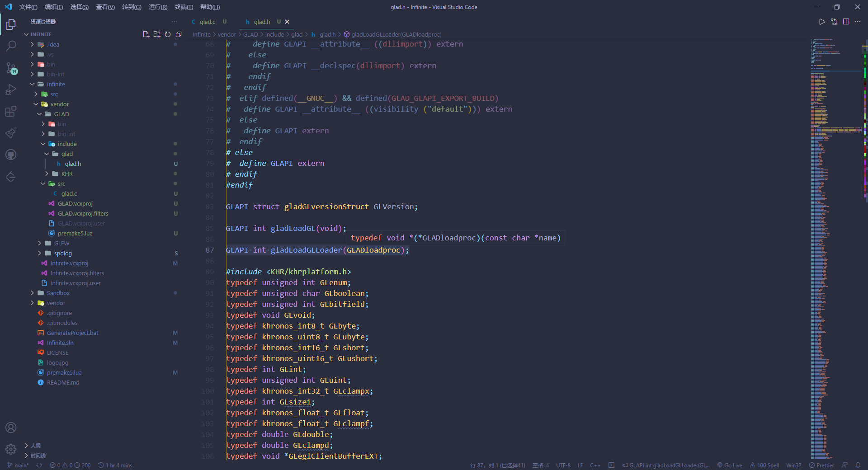Open the 查看(V) menu
Screen dimensions: 868x470
point(105,7)
